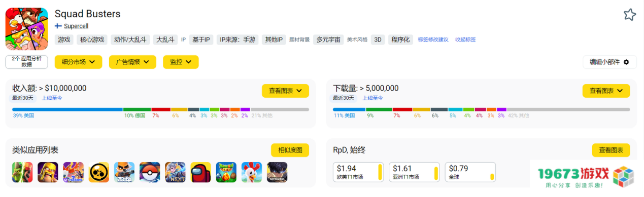This screenshot has height=197, width=644.
Task: Select the $1.61 亚洲T1市场 card
Action: pyautogui.click(x=415, y=172)
